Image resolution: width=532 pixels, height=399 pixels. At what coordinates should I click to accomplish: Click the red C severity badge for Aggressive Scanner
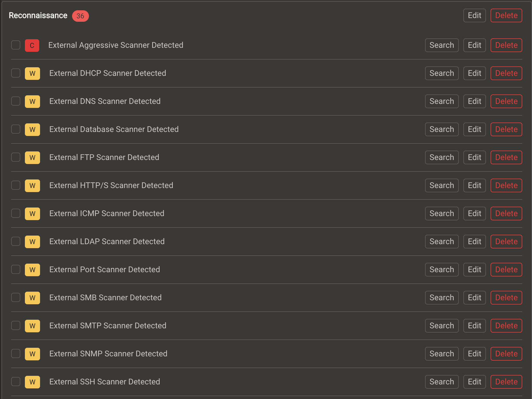32,45
